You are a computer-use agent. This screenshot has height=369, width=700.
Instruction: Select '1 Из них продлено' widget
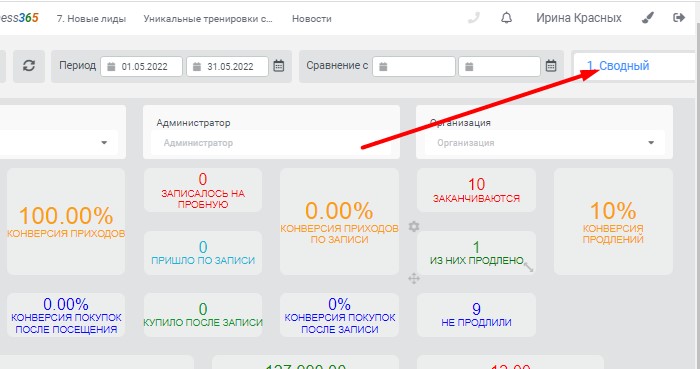476,253
